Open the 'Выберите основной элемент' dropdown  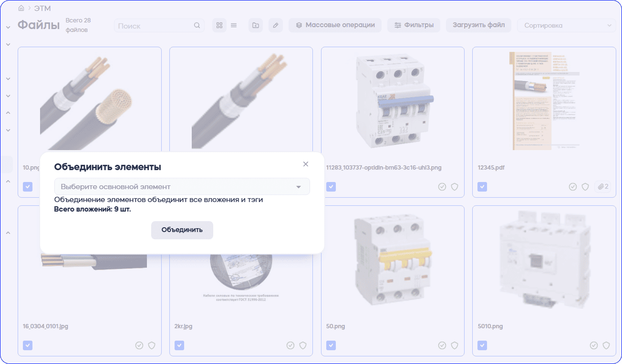click(182, 187)
